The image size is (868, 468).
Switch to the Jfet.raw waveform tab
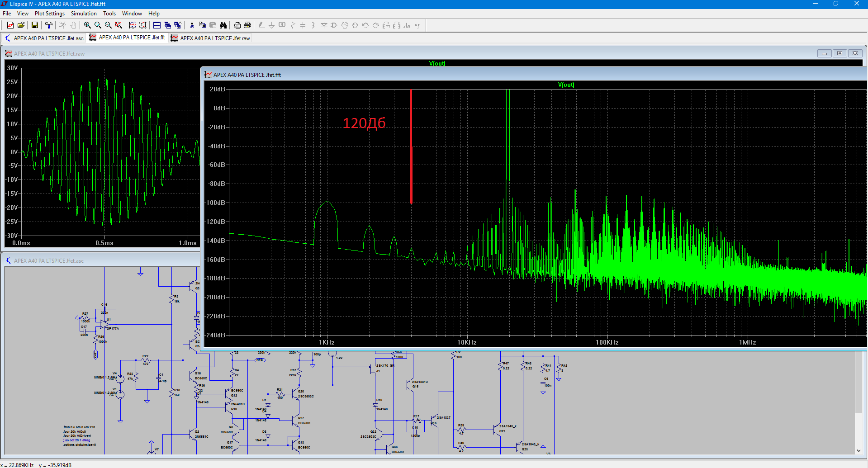(210, 38)
